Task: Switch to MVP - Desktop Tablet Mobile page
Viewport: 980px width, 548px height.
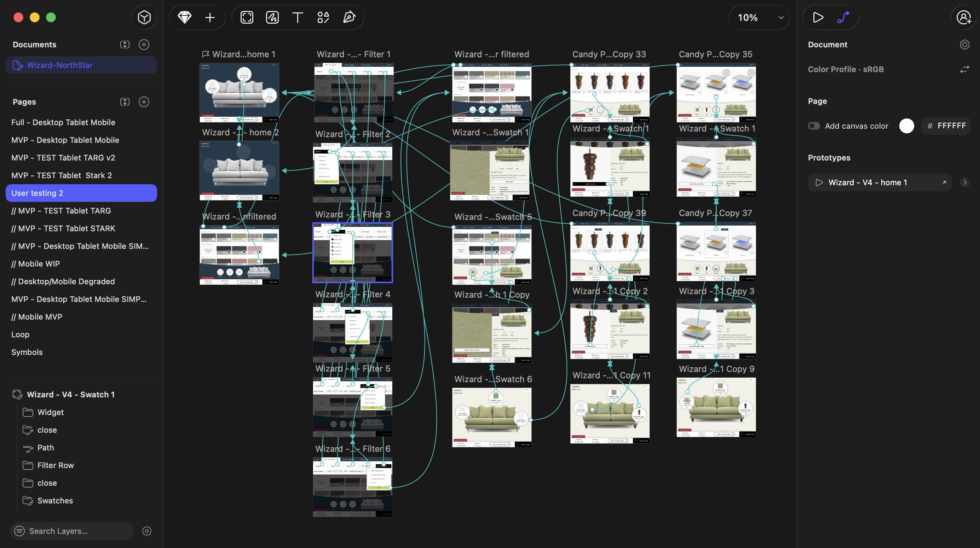Action: 81,140
